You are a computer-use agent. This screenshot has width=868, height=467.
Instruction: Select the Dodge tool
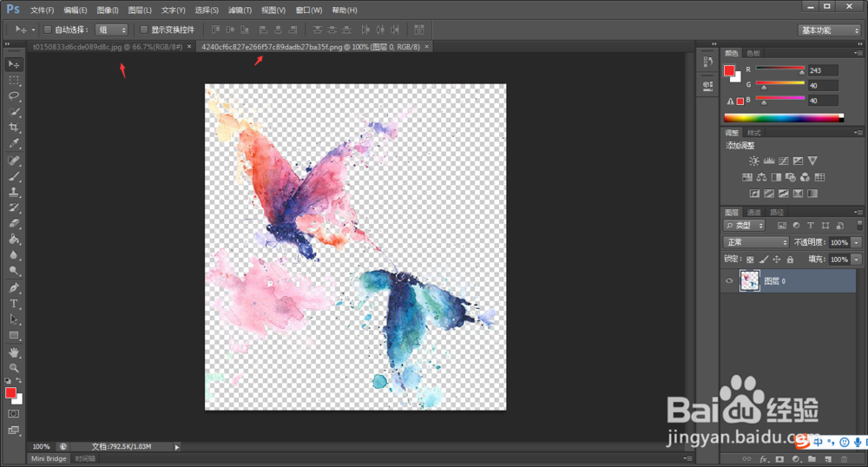click(x=14, y=271)
